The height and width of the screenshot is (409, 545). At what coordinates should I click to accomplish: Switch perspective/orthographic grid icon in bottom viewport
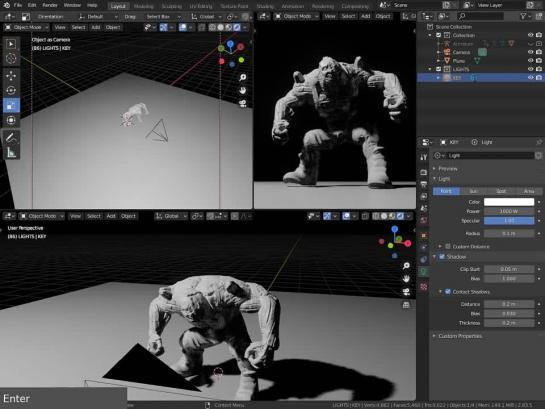(x=406, y=305)
